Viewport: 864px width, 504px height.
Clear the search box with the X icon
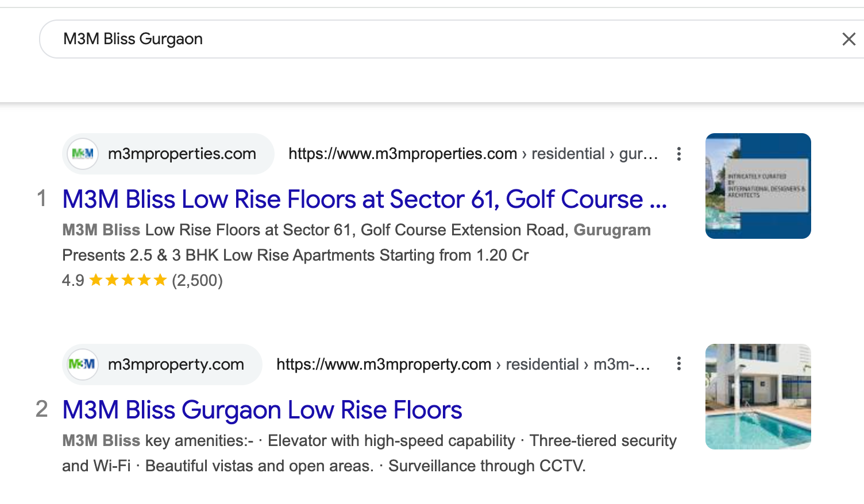848,39
